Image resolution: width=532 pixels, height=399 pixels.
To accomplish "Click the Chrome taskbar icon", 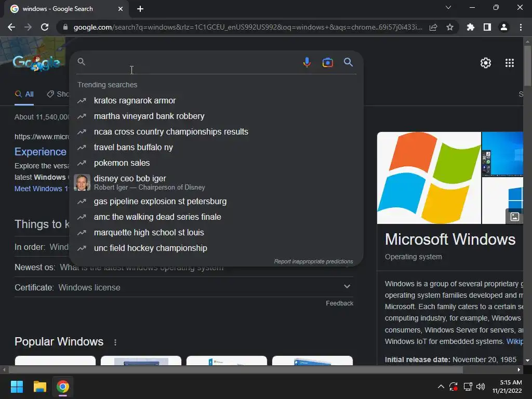I will 63,387.
